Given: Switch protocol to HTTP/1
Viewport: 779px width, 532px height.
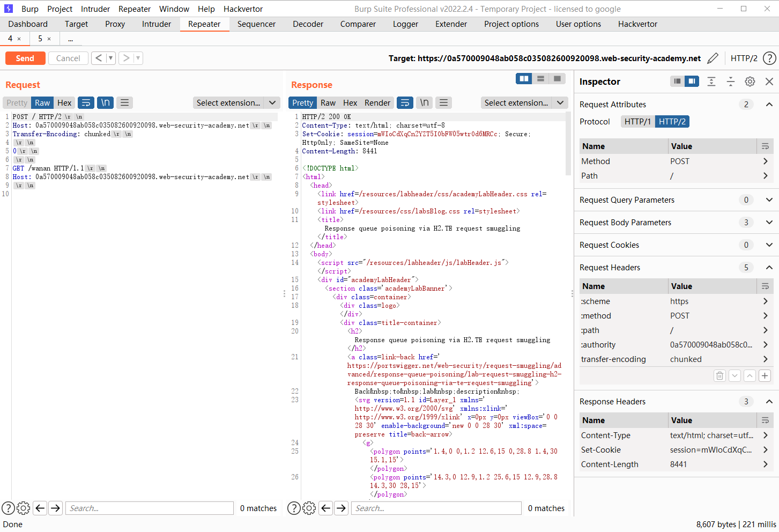Looking at the screenshot, I should 637,121.
